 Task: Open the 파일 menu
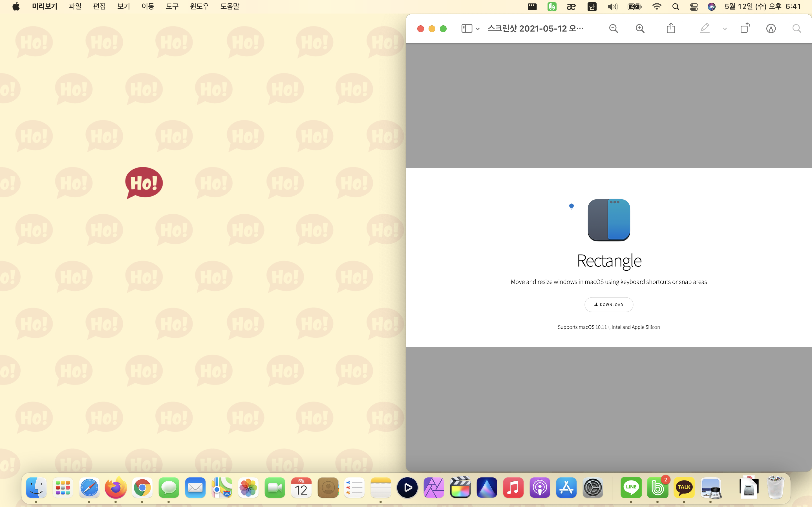(x=75, y=6)
